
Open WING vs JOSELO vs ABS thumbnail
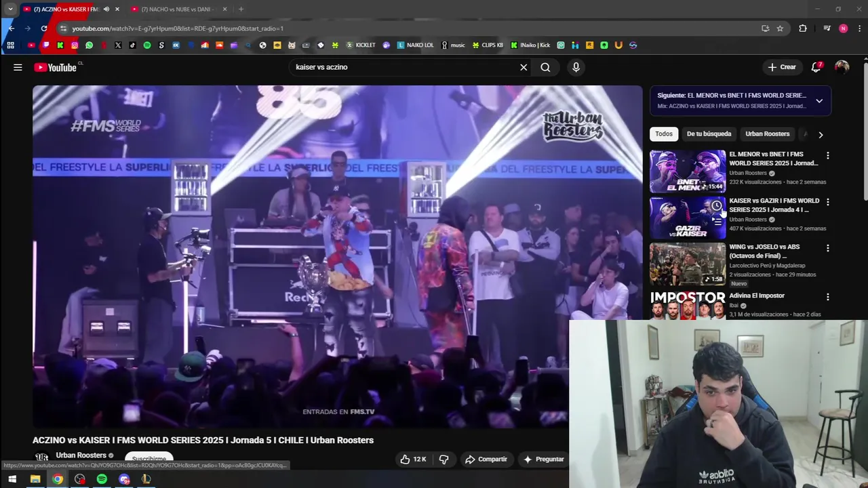point(688,264)
